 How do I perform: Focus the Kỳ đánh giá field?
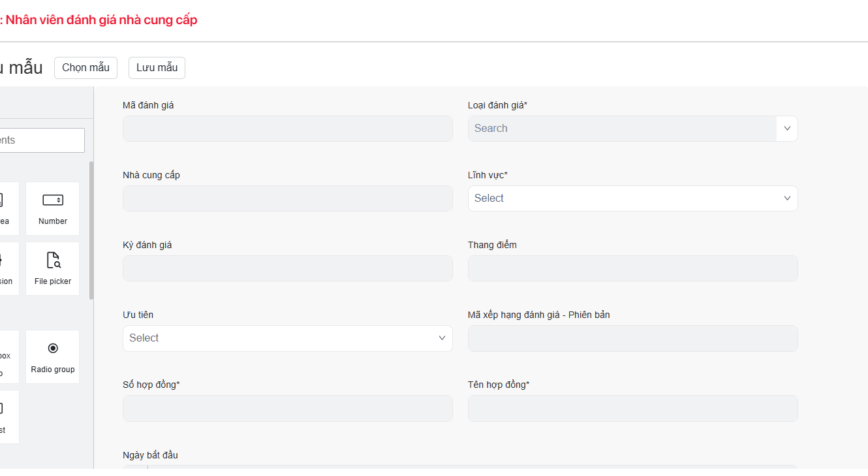pos(287,268)
